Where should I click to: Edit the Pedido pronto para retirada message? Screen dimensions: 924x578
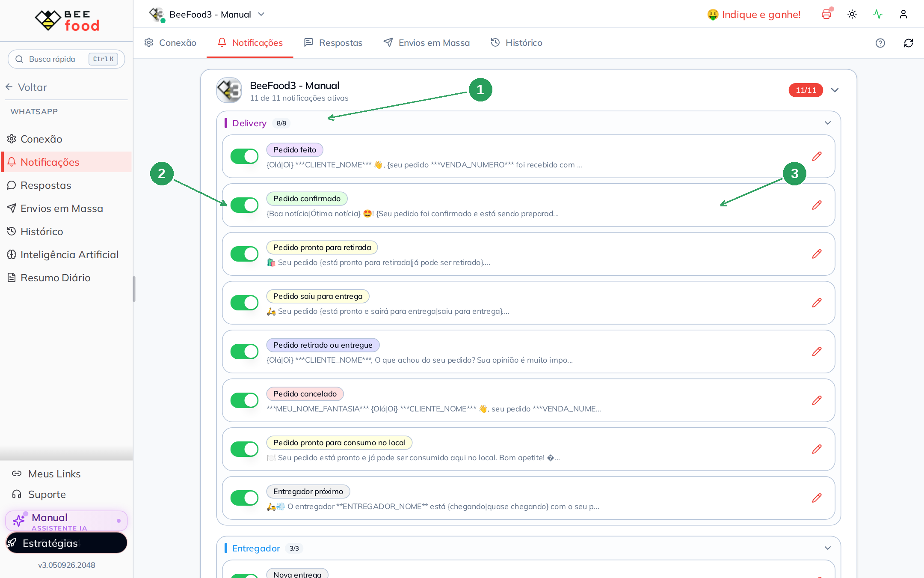click(817, 254)
